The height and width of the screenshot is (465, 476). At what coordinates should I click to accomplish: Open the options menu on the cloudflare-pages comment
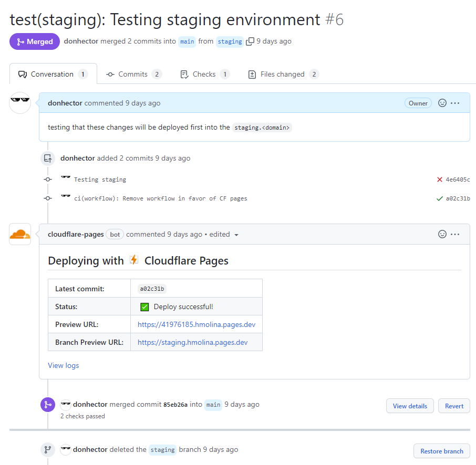pos(455,234)
